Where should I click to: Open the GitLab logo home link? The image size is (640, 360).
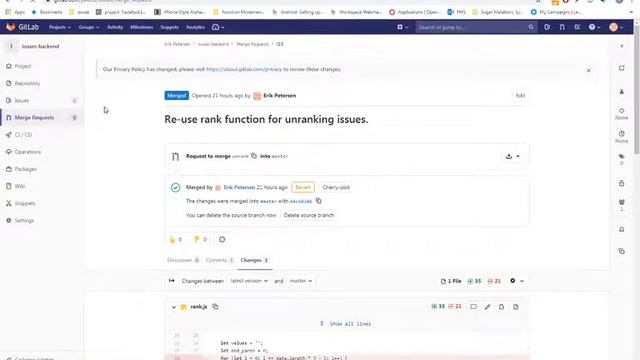pos(23,27)
